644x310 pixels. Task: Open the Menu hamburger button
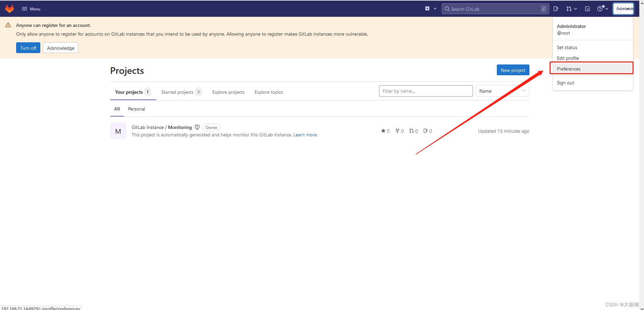click(31, 9)
